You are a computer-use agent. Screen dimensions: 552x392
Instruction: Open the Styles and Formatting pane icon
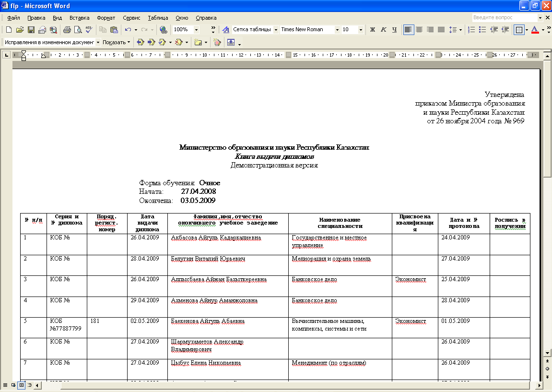click(226, 30)
